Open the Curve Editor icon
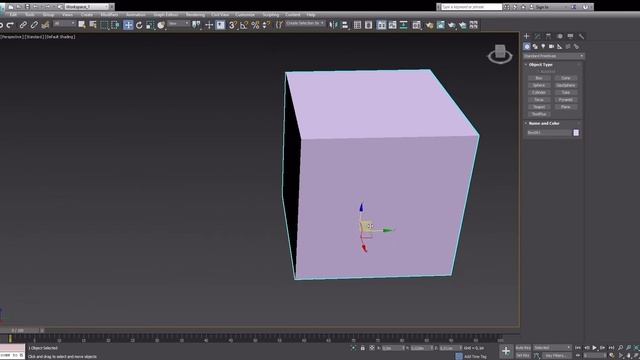This screenshot has width=640, height=360. (392, 25)
